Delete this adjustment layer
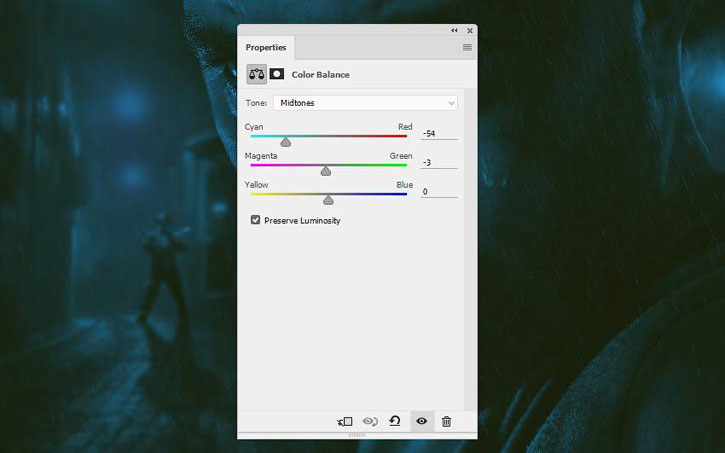Viewport: 725px width, 453px height. tap(446, 422)
